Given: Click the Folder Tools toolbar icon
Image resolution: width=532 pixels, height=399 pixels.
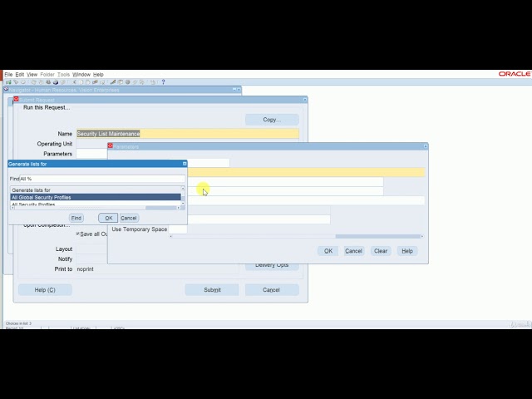Looking at the screenshot, I should 142,82.
